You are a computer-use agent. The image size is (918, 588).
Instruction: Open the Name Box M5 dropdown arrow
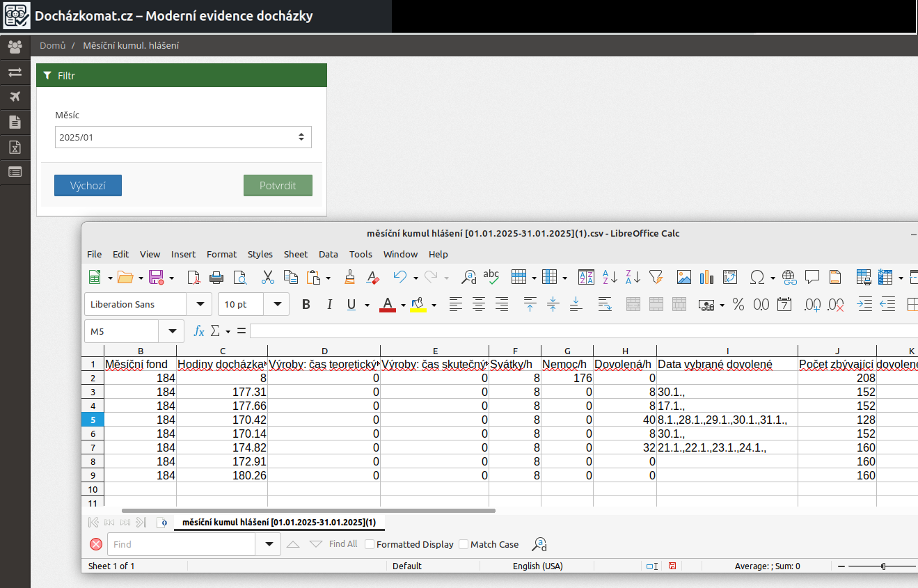point(171,331)
